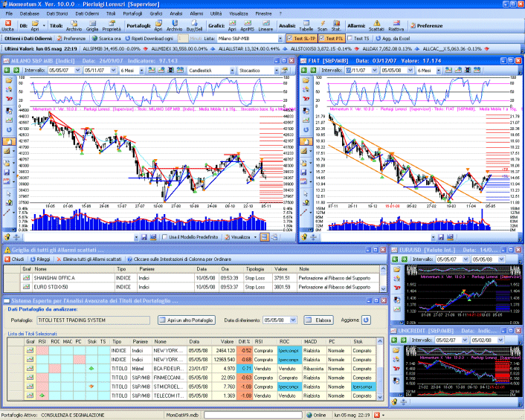
Task: Click Chiudi button in alarms window
Action: (x=14, y=259)
